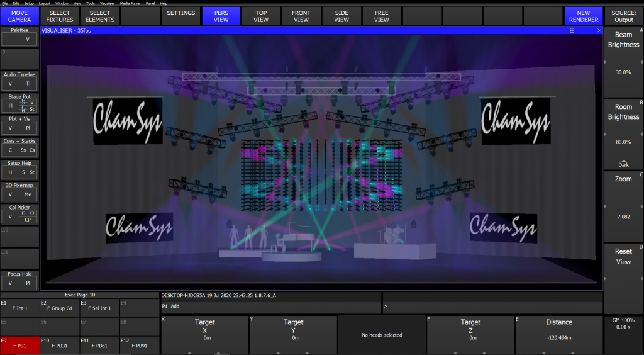
Task: Toggle MOVE CAMERA mode
Action: (19, 16)
